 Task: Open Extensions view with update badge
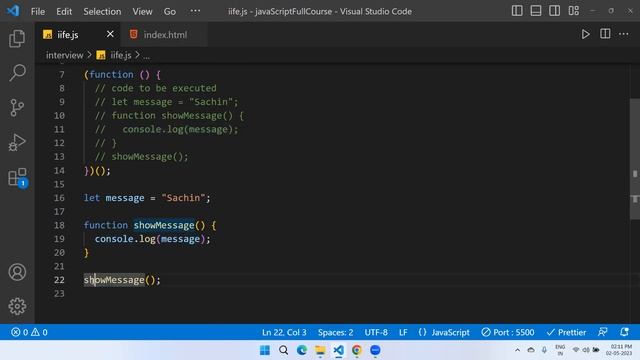click(18, 178)
